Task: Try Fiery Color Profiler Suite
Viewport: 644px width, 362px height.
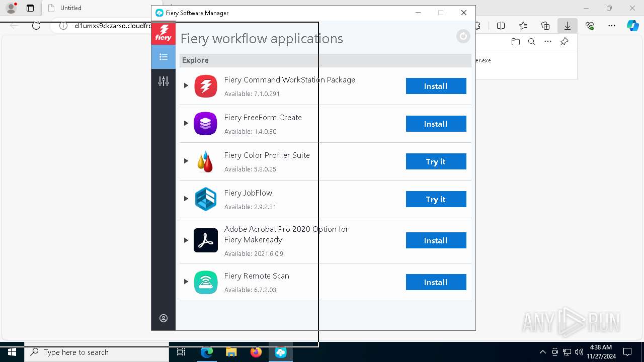Action: [436, 161]
